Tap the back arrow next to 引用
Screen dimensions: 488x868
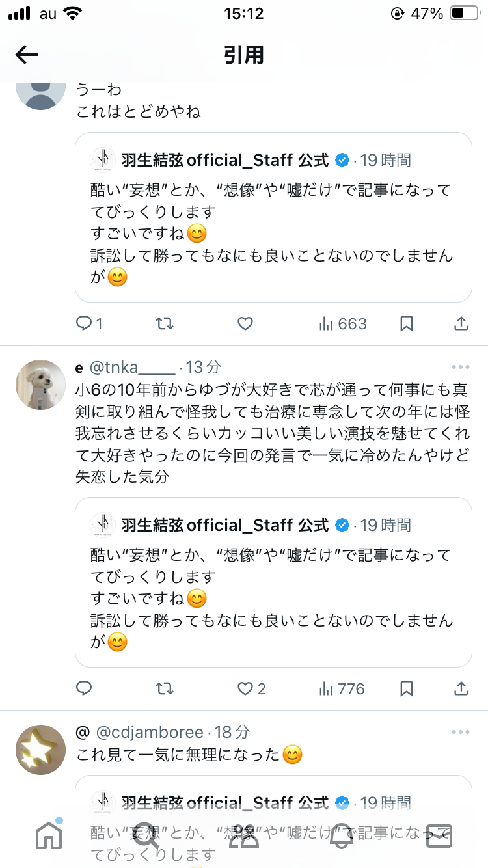pyautogui.click(x=27, y=55)
